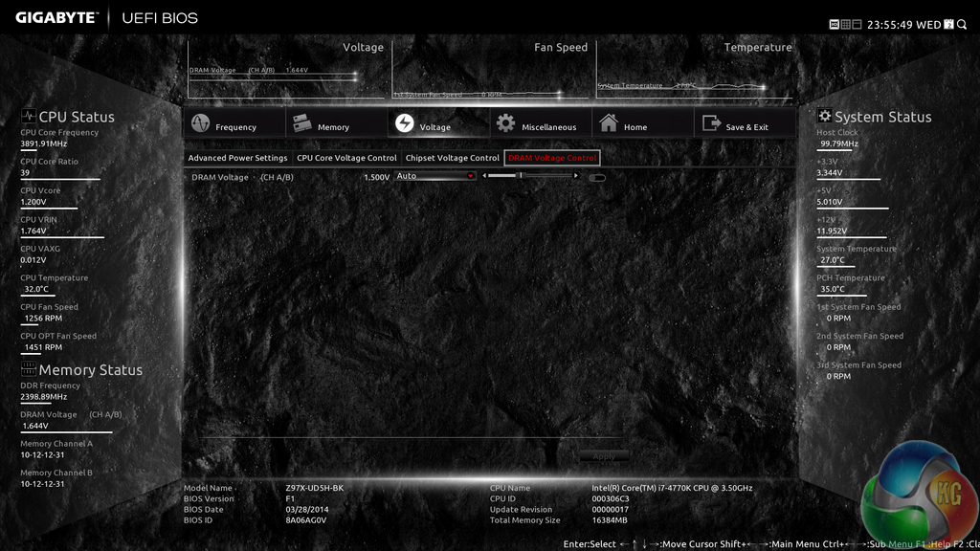Click the 1st System Fan Speed reading
This screenshot has width=980, height=551.
tap(838, 318)
